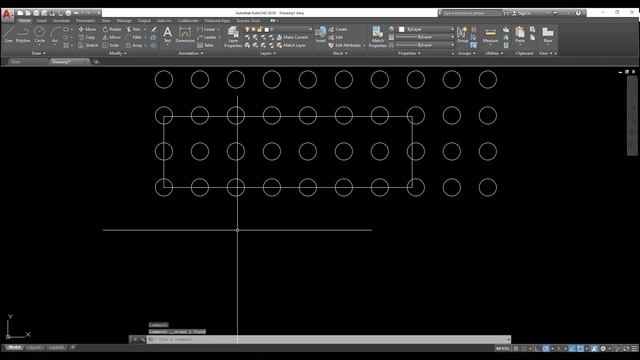Open the Annotate ribbon tab
The height and width of the screenshot is (360, 640).
coord(62,20)
